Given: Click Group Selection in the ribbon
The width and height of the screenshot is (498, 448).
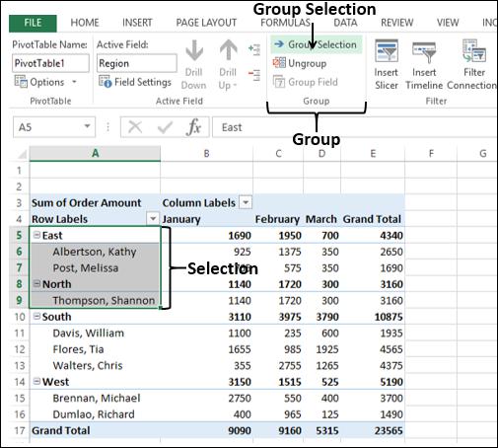Looking at the screenshot, I should (x=317, y=44).
